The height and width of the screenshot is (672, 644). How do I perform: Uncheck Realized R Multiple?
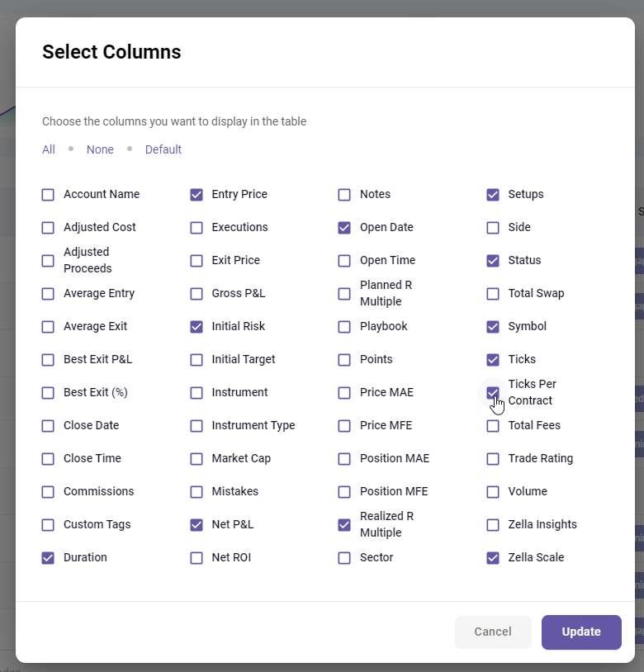pyautogui.click(x=344, y=525)
